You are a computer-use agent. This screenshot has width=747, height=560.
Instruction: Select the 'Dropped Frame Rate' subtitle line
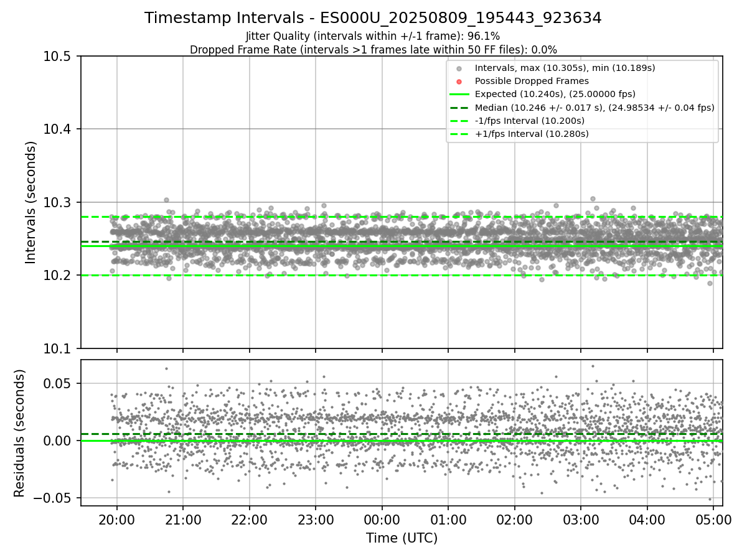pos(373,50)
